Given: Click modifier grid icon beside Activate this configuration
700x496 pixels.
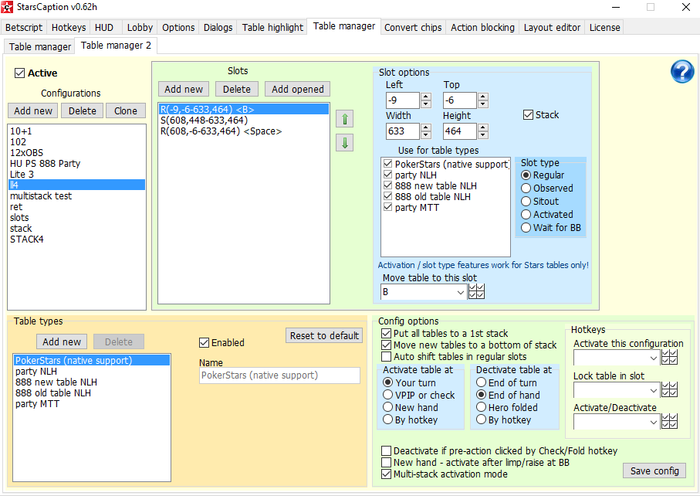Looking at the screenshot, I should 669,357.
